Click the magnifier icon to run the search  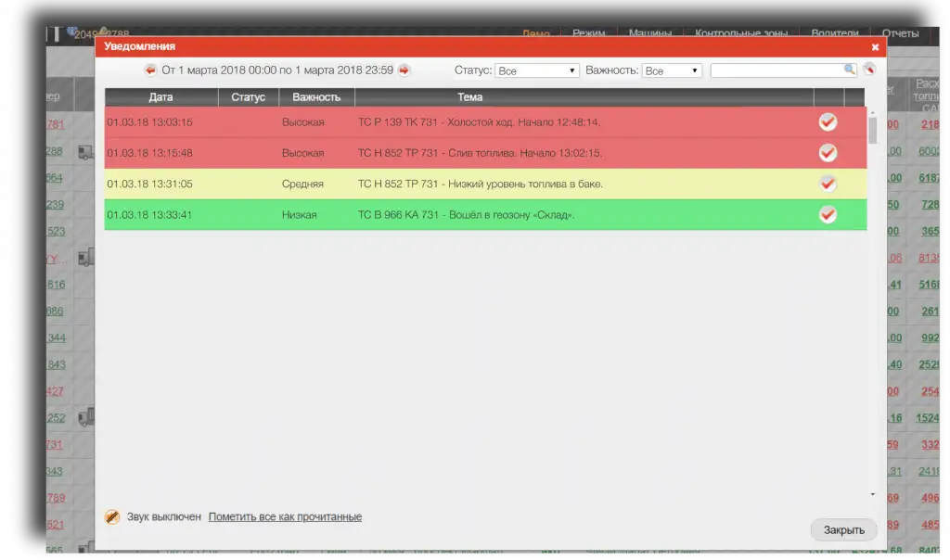849,69
